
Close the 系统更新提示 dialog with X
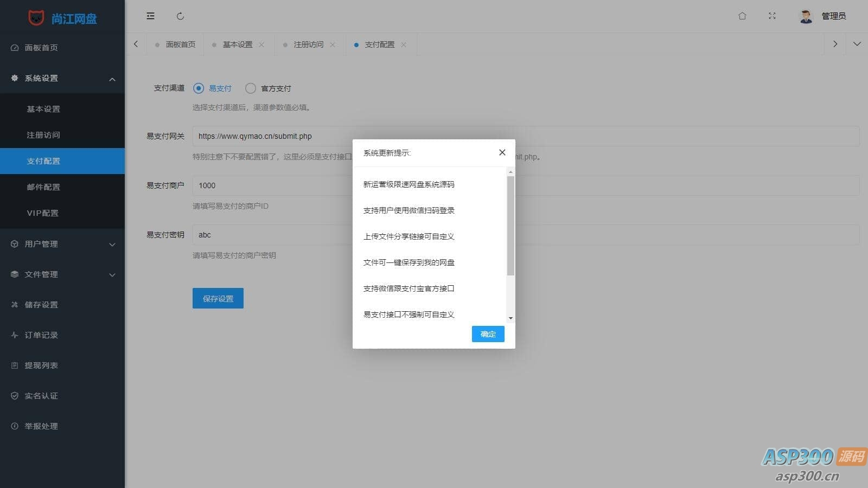click(502, 152)
